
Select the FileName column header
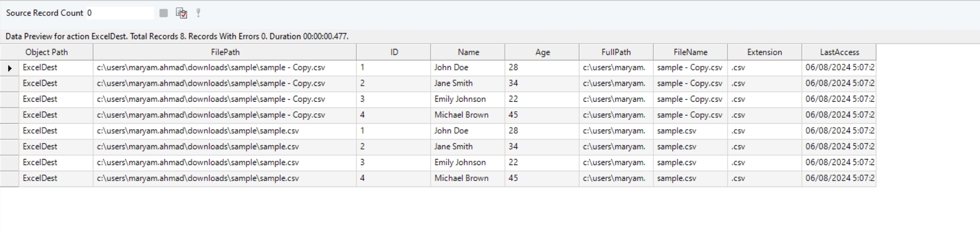(x=690, y=52)
